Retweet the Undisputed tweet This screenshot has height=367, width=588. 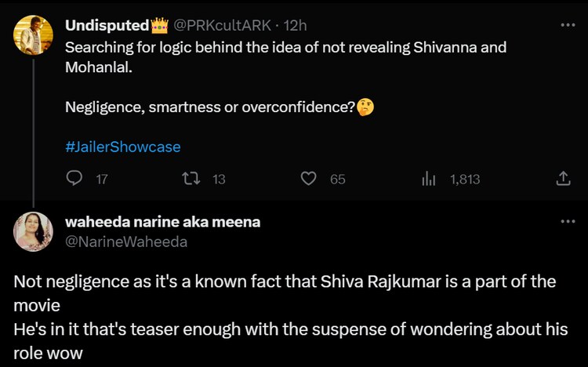point(191,179)
